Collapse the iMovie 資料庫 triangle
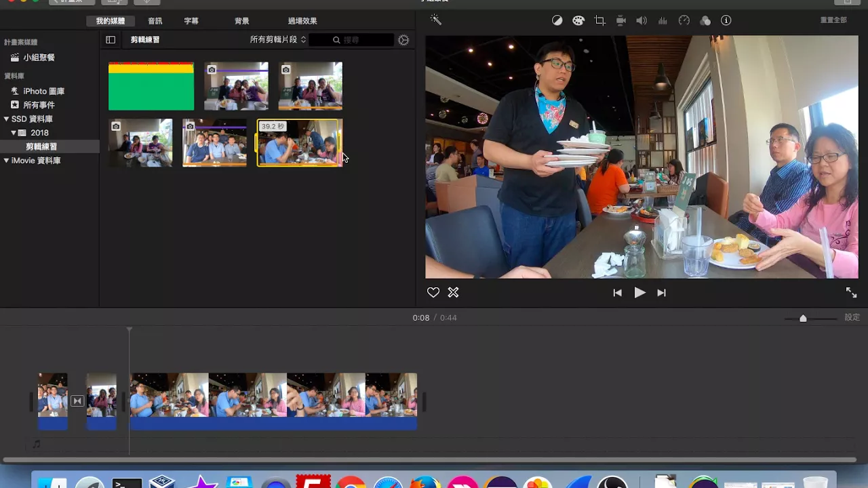The height and width of the screenshot is (488, 868). [6, 161]
